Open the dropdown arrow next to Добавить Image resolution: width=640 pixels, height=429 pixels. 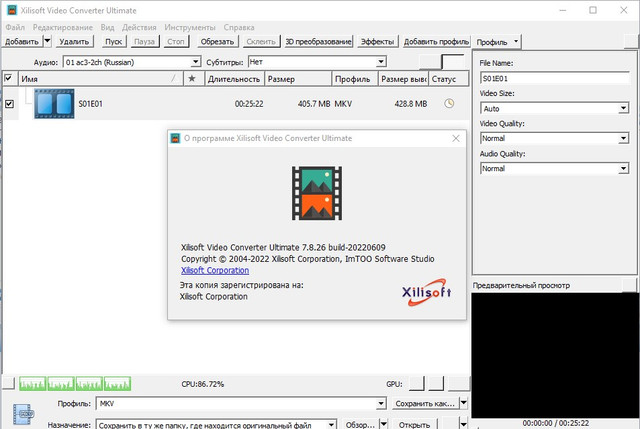pos(47,41)
